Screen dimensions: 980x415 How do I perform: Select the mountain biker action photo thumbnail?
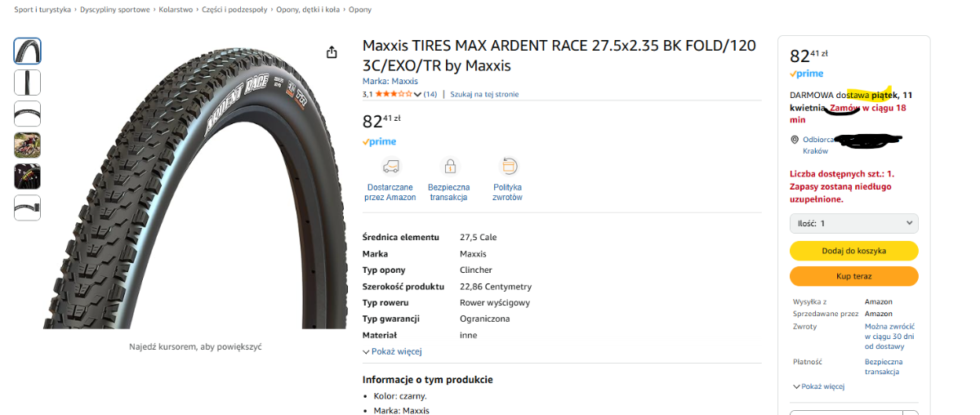pyautogui.click(x=27, y=145)
